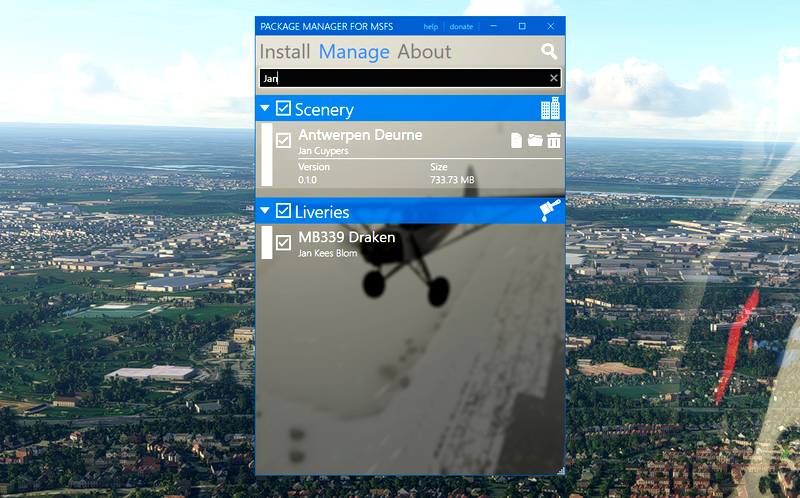Delete the Antwerpen Deurne package
800x498 pixels.
point(553,141)
